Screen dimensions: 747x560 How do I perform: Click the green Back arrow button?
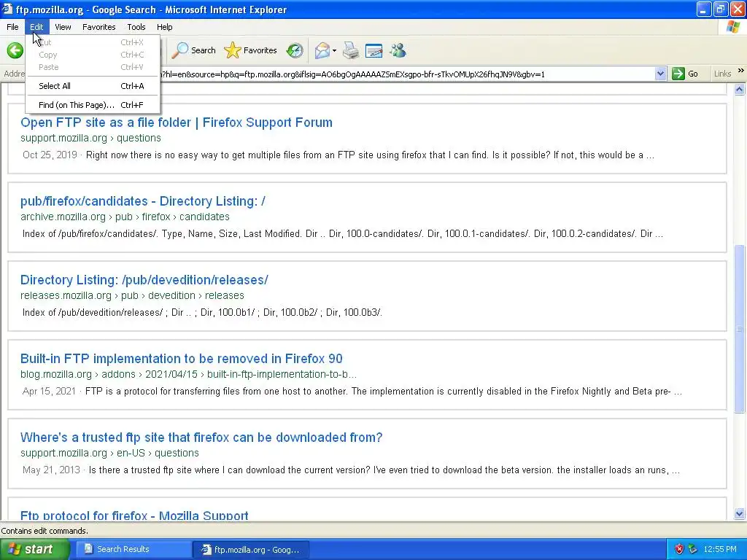(x=15, y=50)
